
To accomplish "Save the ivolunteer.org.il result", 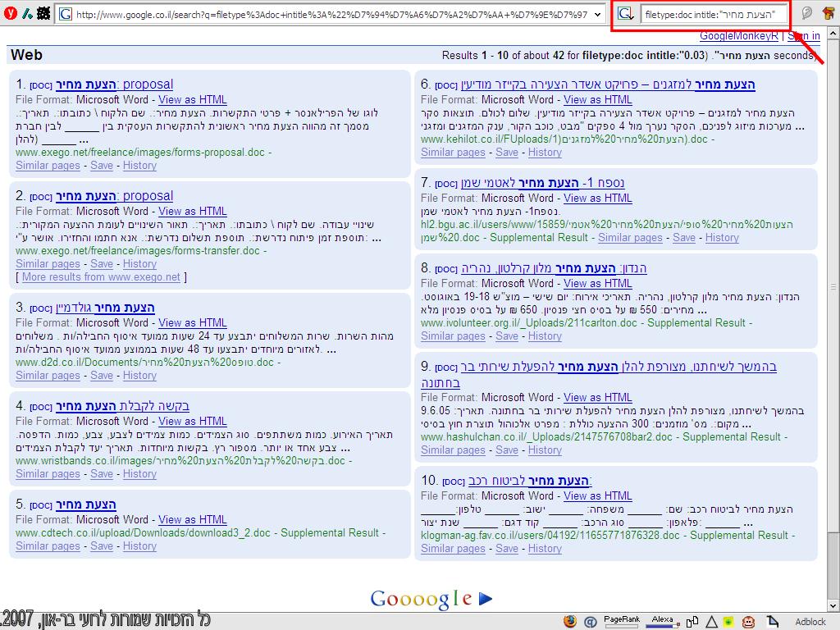I will (507, 336).
